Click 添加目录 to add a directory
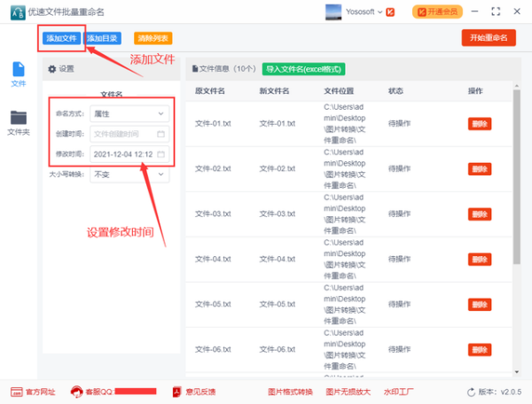 (104, 38)
